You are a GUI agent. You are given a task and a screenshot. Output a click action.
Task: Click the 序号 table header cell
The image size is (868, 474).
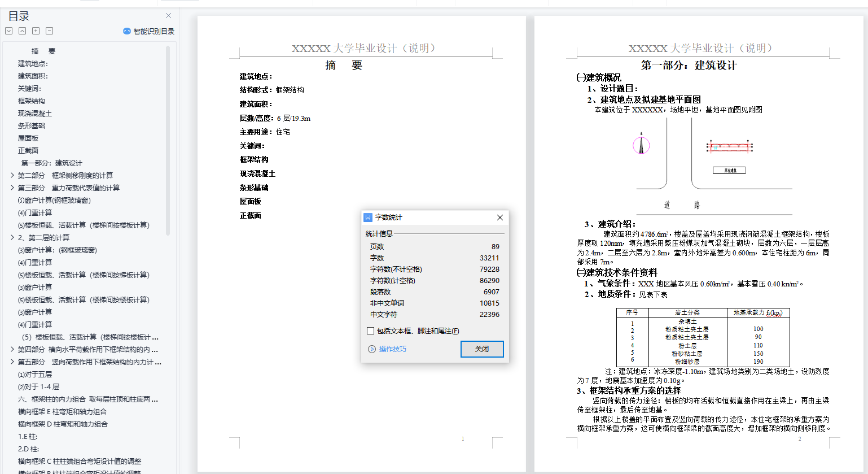pyautogui.click(x=632, y=312)
